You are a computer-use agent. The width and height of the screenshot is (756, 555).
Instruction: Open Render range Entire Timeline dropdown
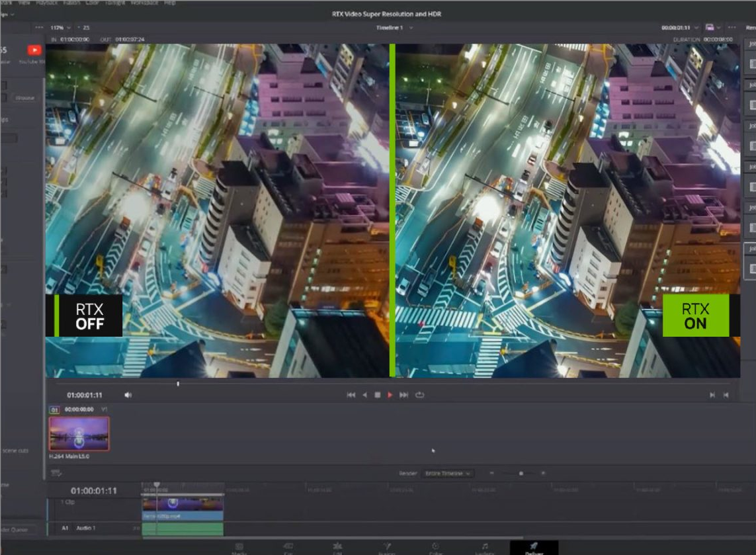[x=447, y=474]
